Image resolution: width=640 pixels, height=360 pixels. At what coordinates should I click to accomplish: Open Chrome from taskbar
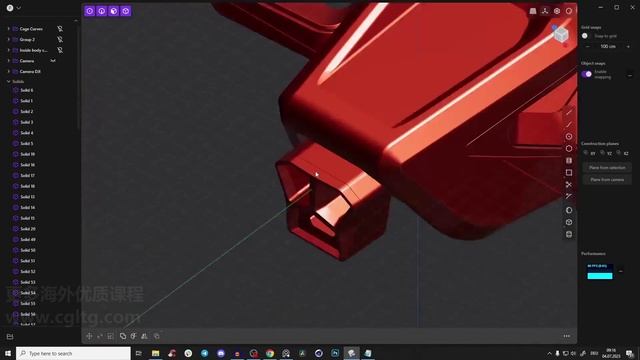coord(270,353)
